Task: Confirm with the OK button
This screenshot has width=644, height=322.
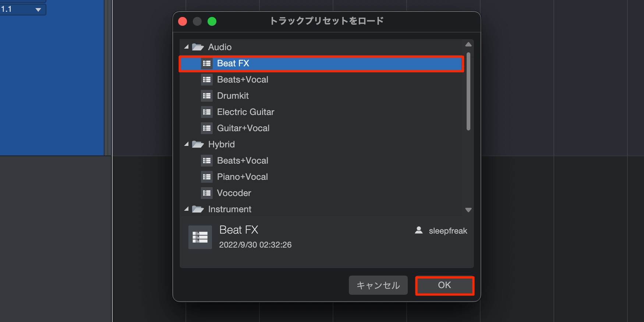Action: tap(445, 286)
